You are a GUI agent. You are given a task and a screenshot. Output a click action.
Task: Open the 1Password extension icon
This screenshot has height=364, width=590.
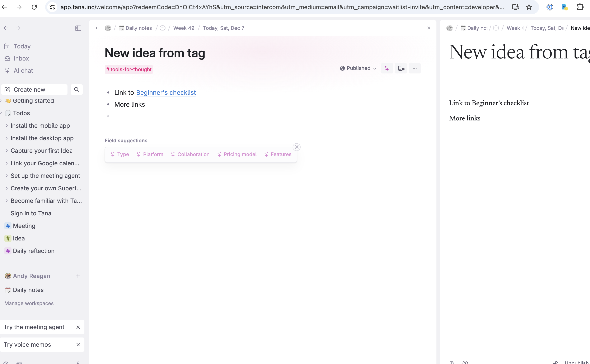pyautogui.click(x=550, y=7)
